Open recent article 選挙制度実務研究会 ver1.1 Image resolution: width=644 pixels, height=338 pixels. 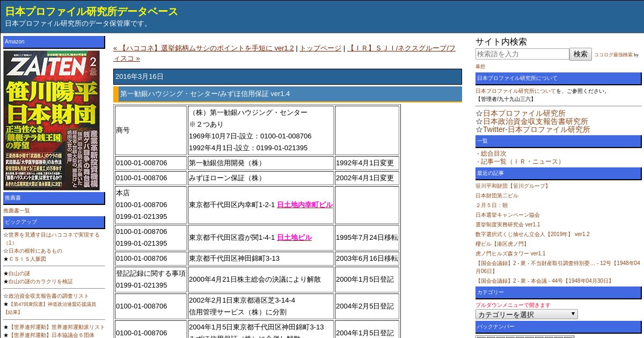508,225
